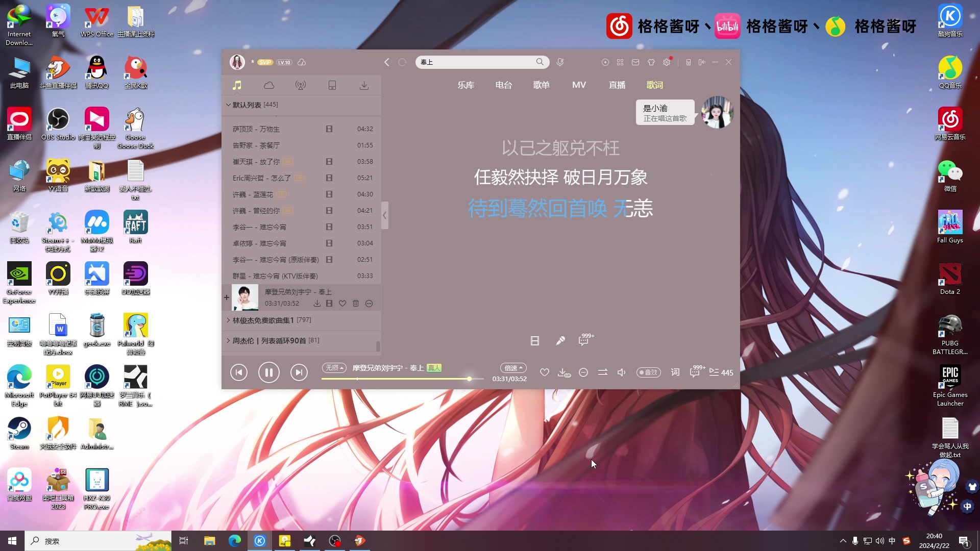The height and width of the screenshot is (551, 980).
Task: Switch to the 直播 tab
Action: click(x=617, y=85)
